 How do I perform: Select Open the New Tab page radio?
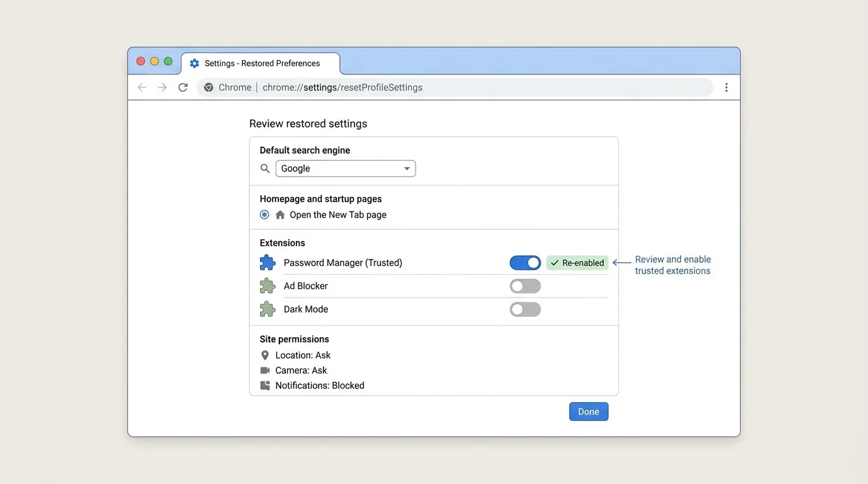[x=264, y=215]
